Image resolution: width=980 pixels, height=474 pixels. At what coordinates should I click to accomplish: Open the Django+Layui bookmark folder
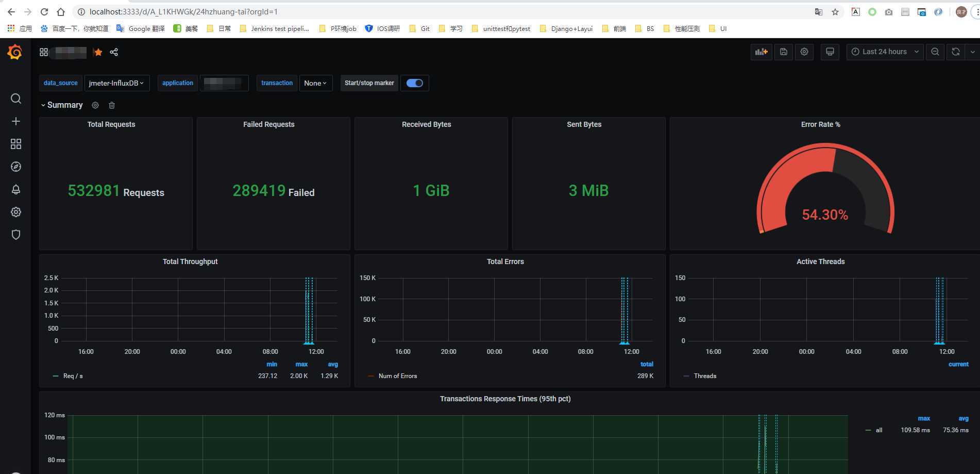point(566,29)
